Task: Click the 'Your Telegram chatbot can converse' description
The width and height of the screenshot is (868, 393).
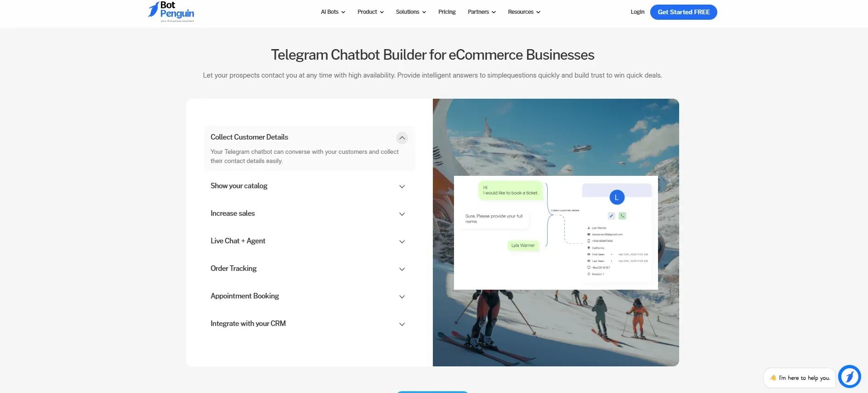Action: [x=305, y=156]
